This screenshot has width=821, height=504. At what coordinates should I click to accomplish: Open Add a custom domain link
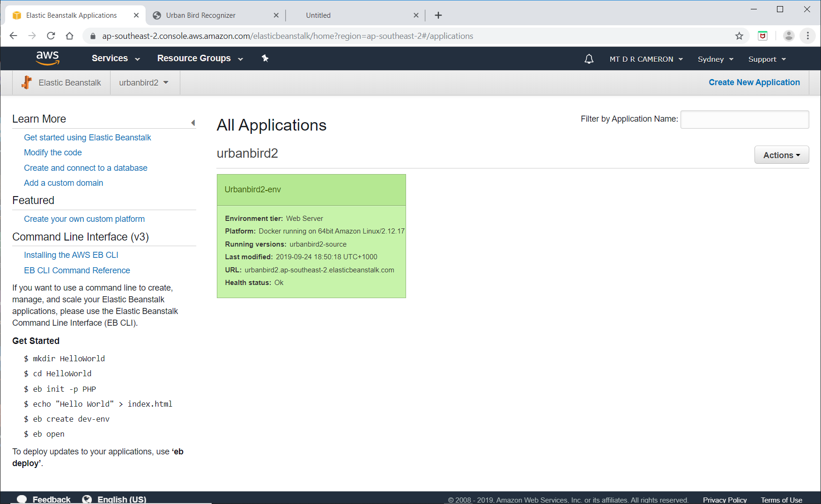(64, 183)
